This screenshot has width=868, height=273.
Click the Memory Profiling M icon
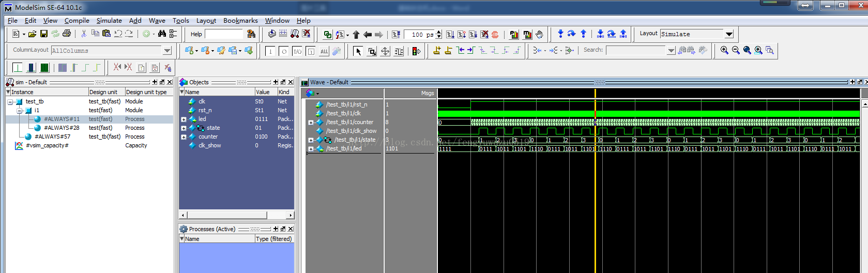[x=527, y=35]
